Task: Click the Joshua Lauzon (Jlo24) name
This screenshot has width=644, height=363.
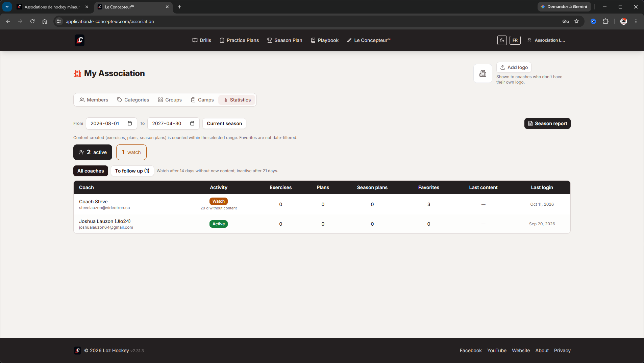Action: pos(105,221)
